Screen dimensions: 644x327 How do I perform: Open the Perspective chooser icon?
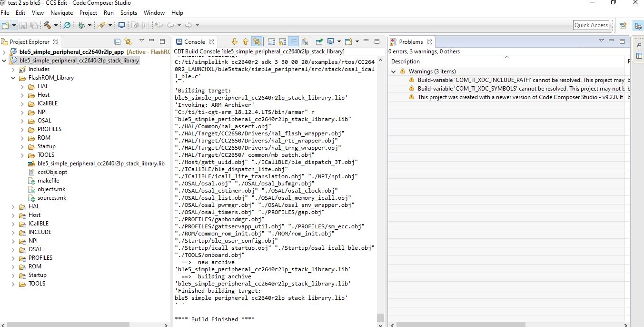point(623,26)
